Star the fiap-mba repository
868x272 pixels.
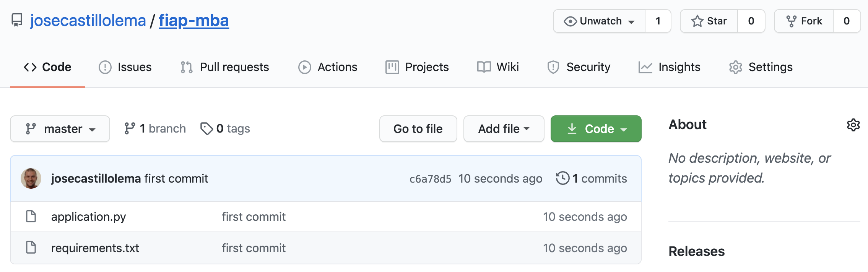(709, 21)
